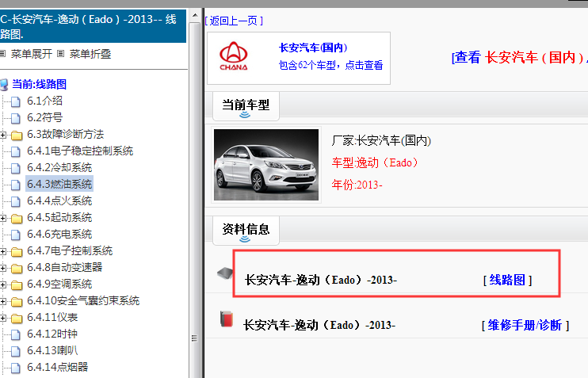Select tree row 6.2符号
Image resolution: width=588 pixels, height=378 pixels.
point(44,118)
